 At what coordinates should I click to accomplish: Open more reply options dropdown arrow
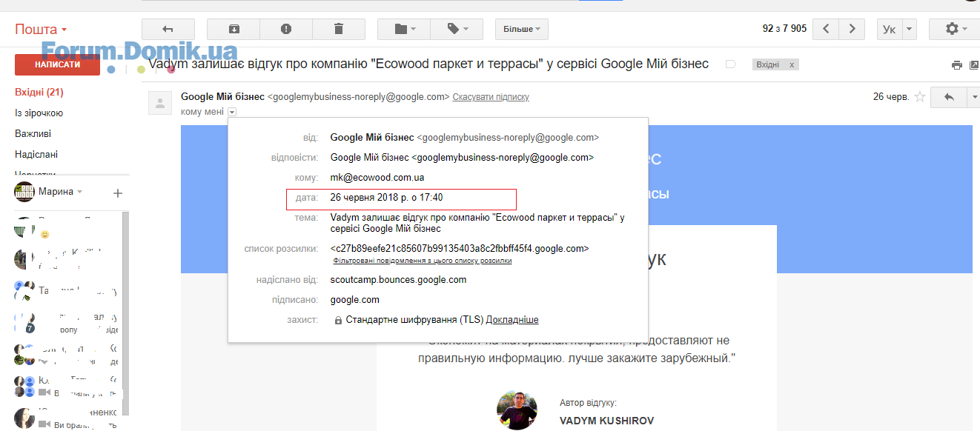click(x=973, y=97)
